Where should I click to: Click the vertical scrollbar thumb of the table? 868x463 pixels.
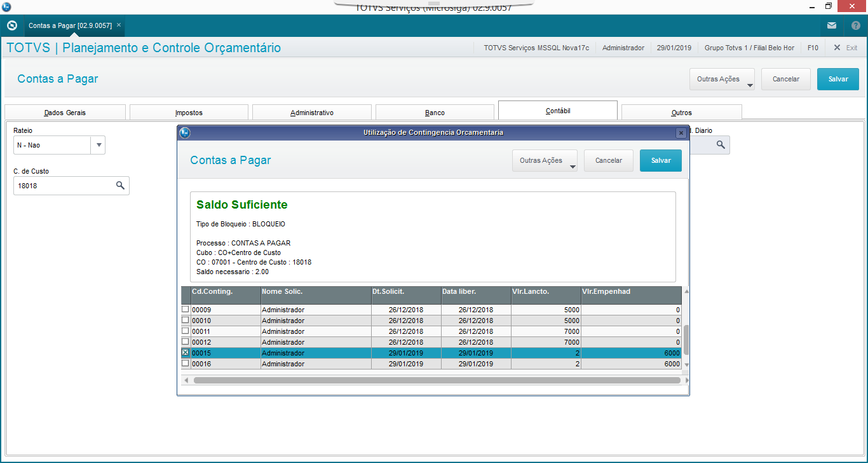click(x=686, y=340)
